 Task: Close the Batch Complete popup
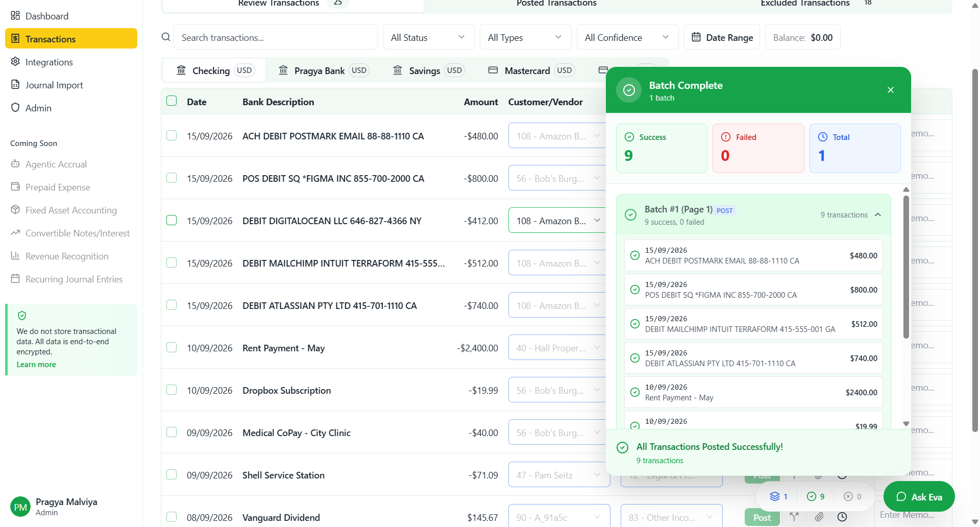[x=891, y=90]
